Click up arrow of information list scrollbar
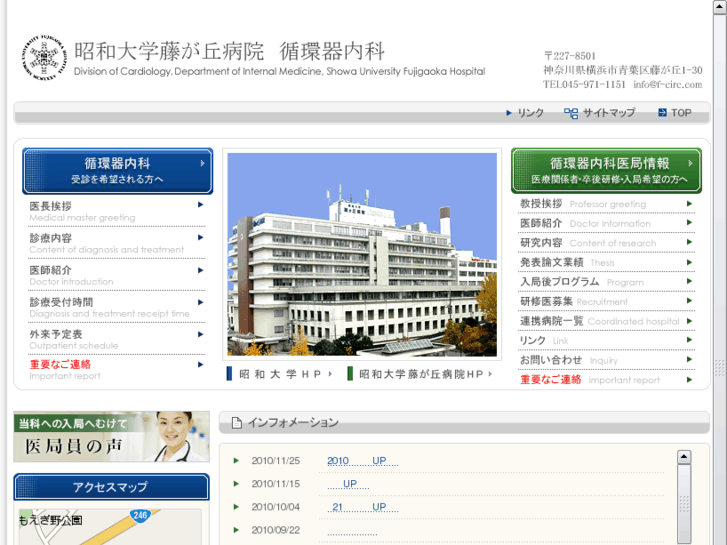This screenshot has height=545, width=727. coord(684,457)
